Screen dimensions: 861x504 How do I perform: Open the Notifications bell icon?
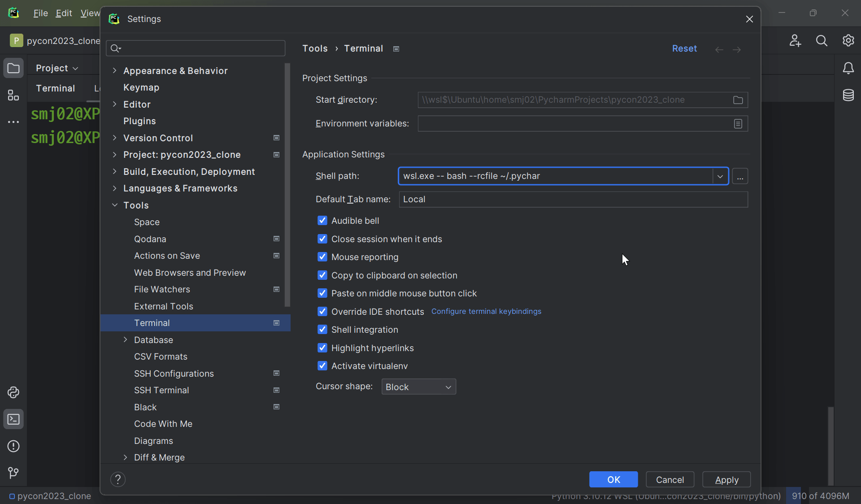848,68
